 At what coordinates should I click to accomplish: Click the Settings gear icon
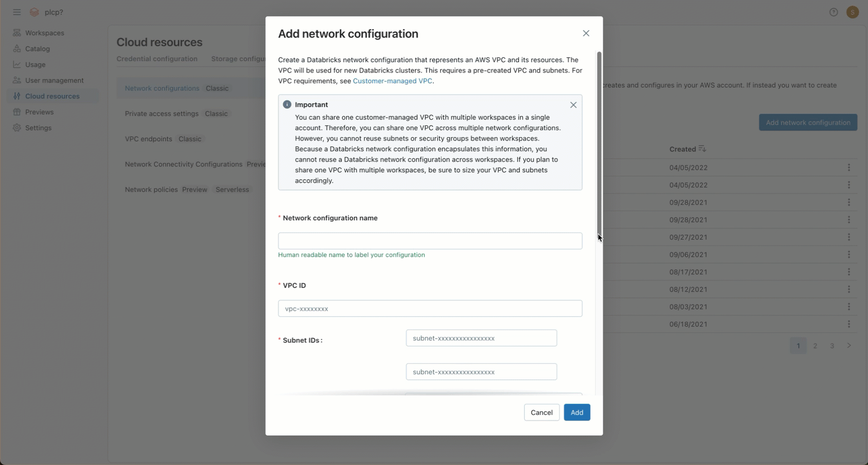click(17, 128)
